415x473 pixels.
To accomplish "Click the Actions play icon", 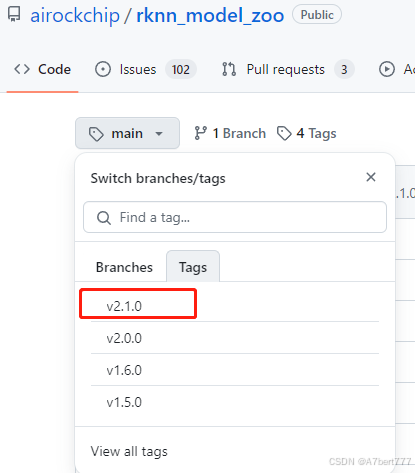I will [387, 69].
